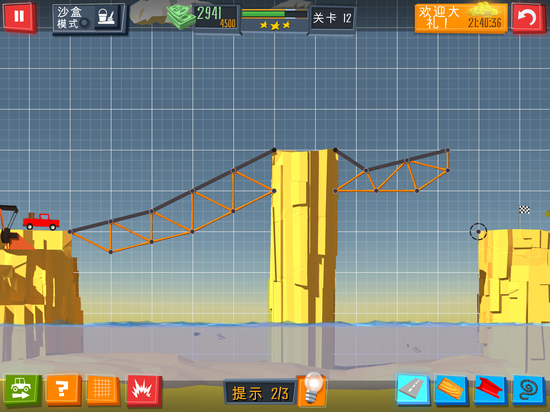Select the red steel beam material

point(490,390)
